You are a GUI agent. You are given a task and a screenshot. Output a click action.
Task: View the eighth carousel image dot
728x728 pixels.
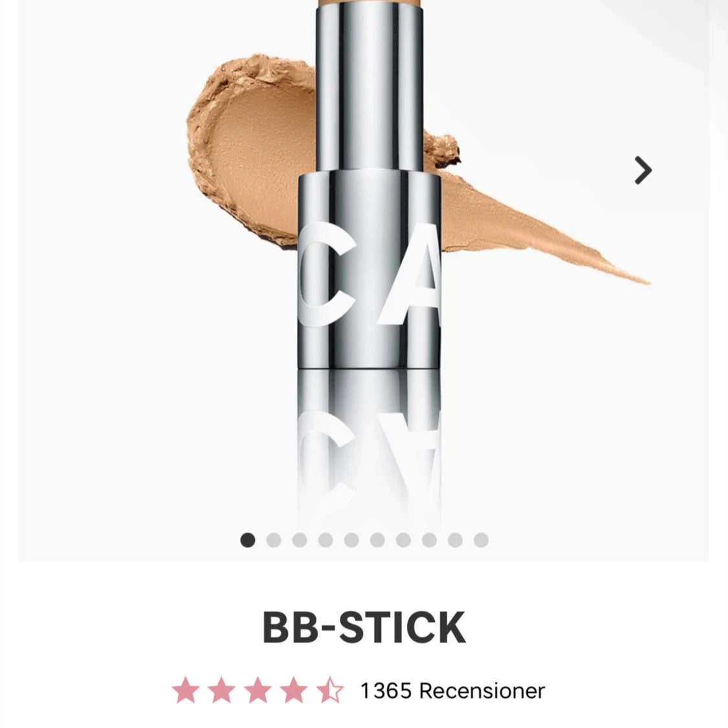click(429, 540)
